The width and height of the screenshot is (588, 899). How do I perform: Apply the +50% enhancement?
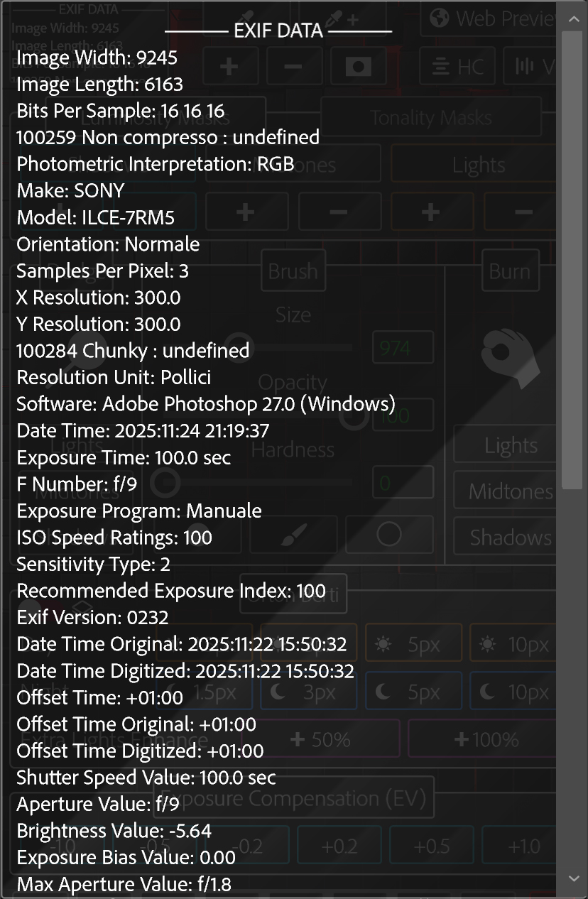click(x=320, y=739)
